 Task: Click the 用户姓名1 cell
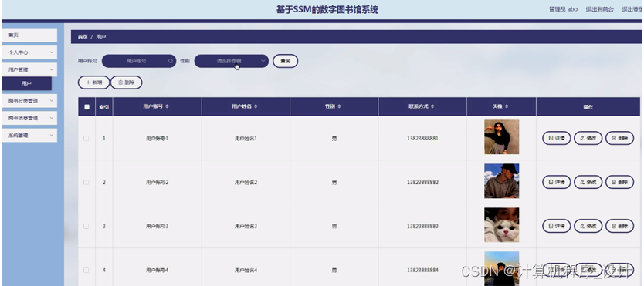click(x=246, y=139)
